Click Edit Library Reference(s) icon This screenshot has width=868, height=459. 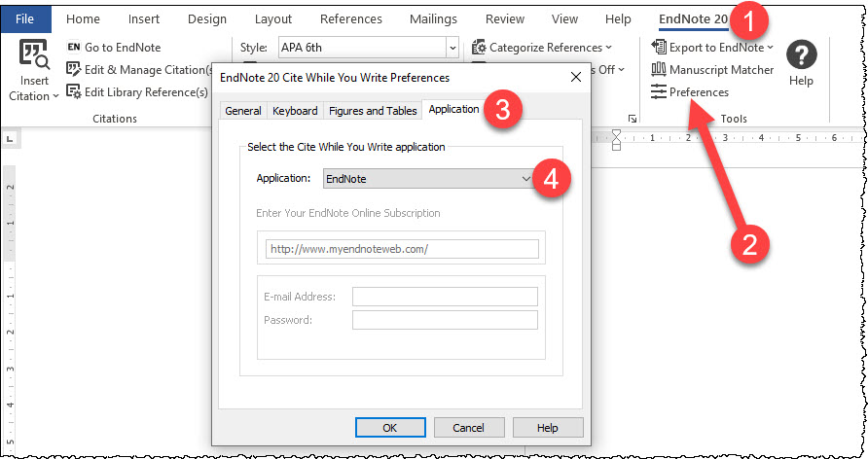pyautogui.click(x=74, y=92)
